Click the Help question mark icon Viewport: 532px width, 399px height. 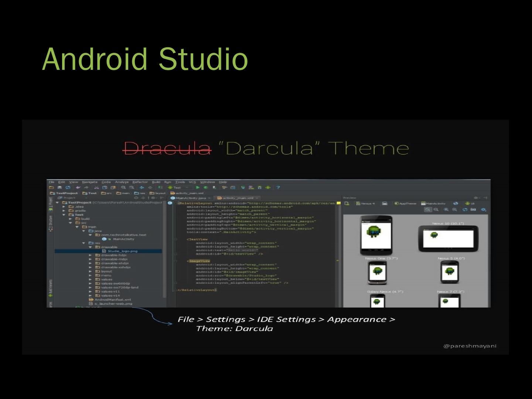[278, 188]
